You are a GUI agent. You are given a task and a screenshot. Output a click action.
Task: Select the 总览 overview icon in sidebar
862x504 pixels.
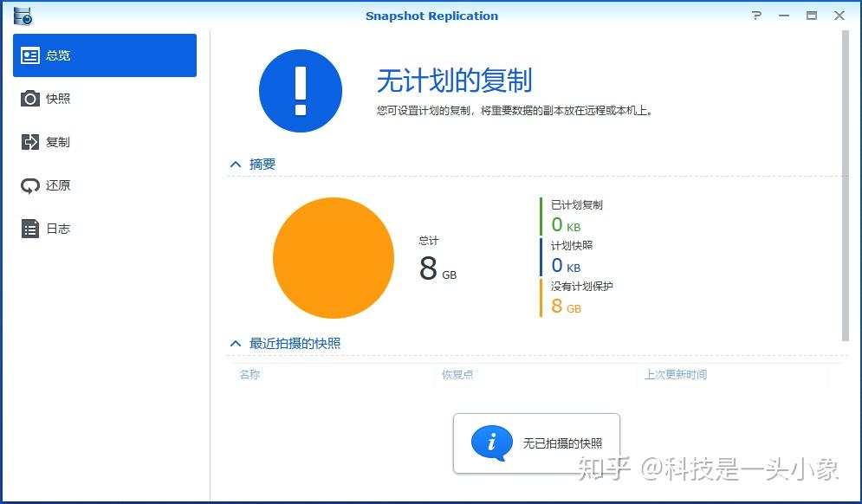29,55
